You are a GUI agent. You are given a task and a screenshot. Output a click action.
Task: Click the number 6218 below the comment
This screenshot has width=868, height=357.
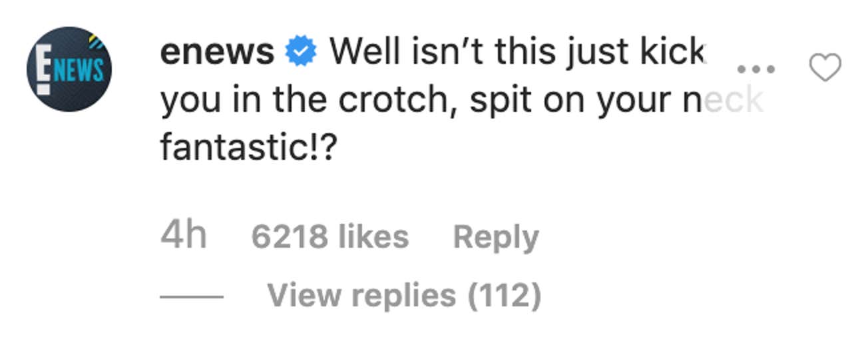[290, 237]
